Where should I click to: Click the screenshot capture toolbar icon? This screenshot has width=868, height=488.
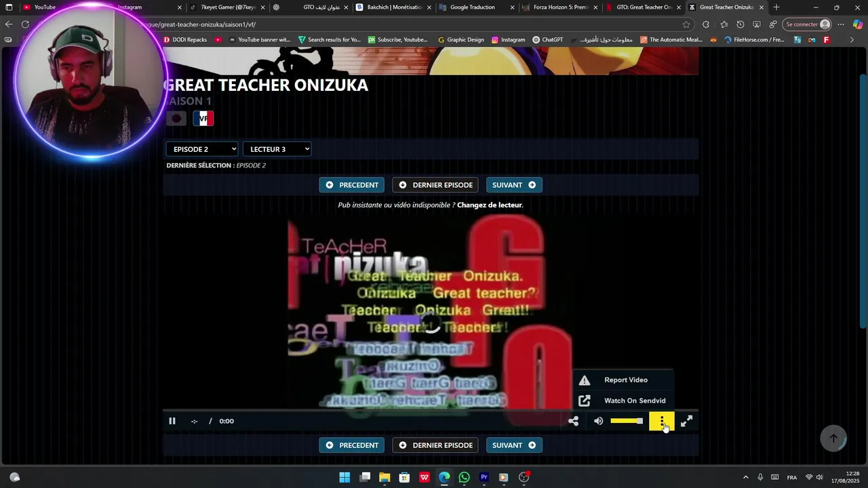point(757,24)
